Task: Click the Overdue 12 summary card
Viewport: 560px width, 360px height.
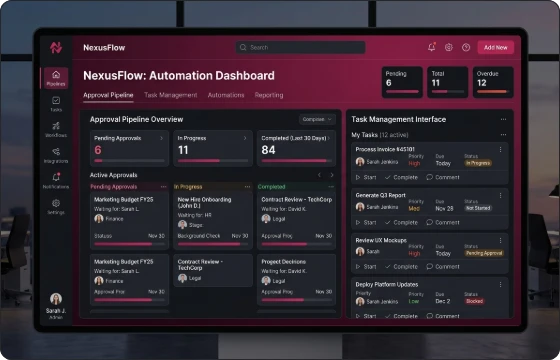Action: tap(493, 82)
